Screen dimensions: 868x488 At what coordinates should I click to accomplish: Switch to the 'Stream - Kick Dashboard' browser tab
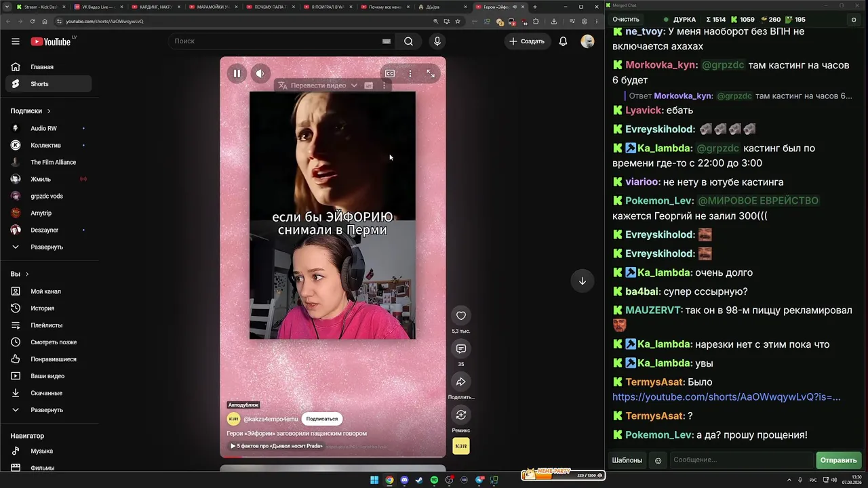click(x=40, y=7)
